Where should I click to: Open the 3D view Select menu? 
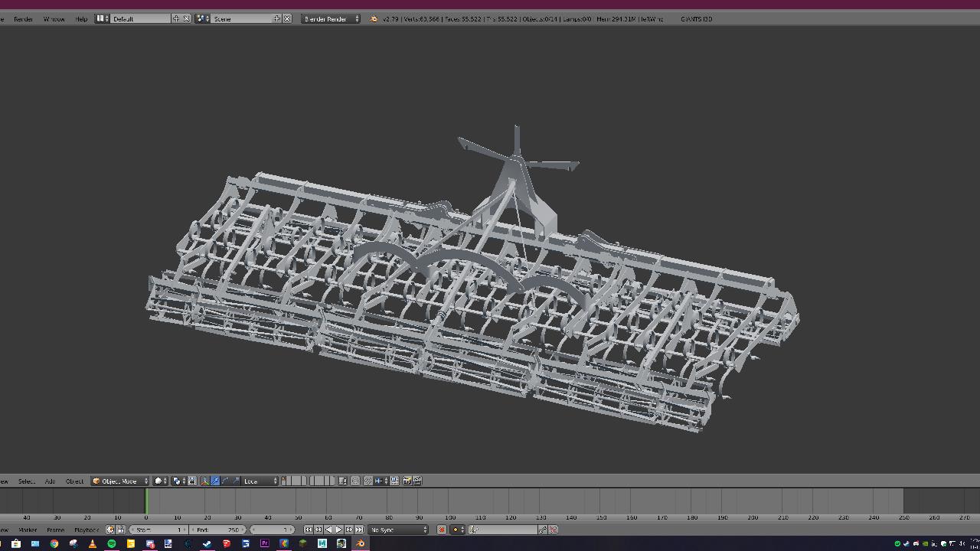coord(27,481)
